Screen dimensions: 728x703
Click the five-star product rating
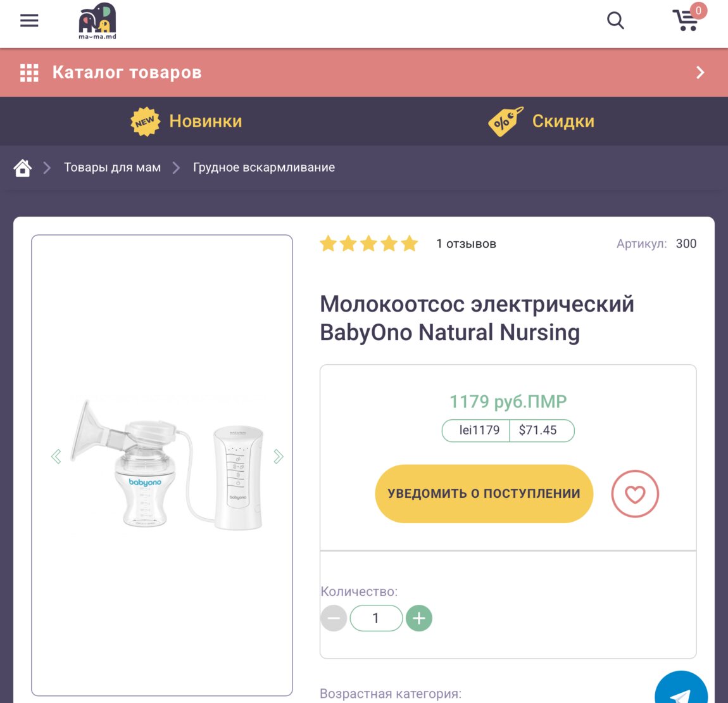click(368, 244)
